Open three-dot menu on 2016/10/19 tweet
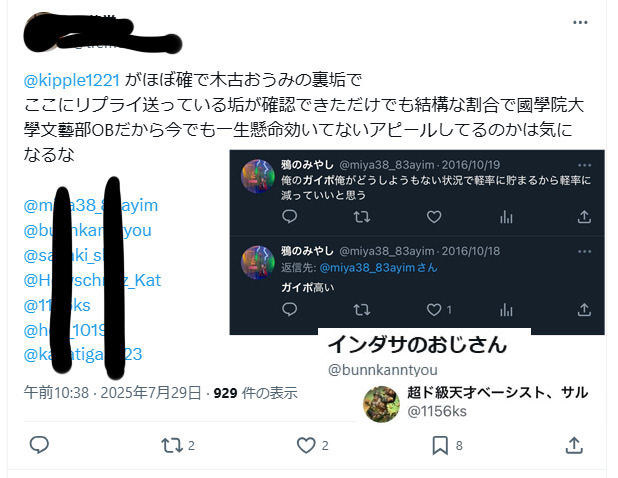Screen dimensions: 618x478 coord(584,165)
